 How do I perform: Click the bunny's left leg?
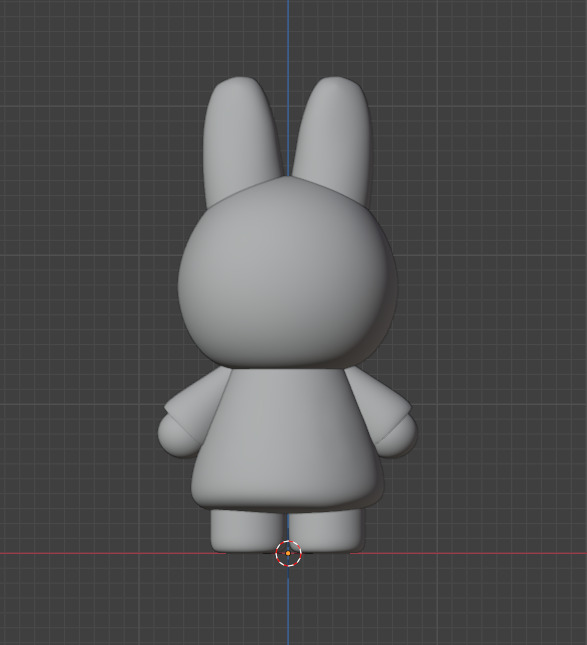247,531
